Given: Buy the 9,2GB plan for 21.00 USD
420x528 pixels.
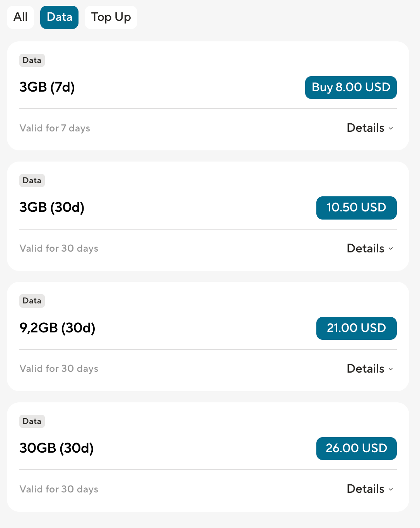Looking at the screenshot, I should 356,328.
